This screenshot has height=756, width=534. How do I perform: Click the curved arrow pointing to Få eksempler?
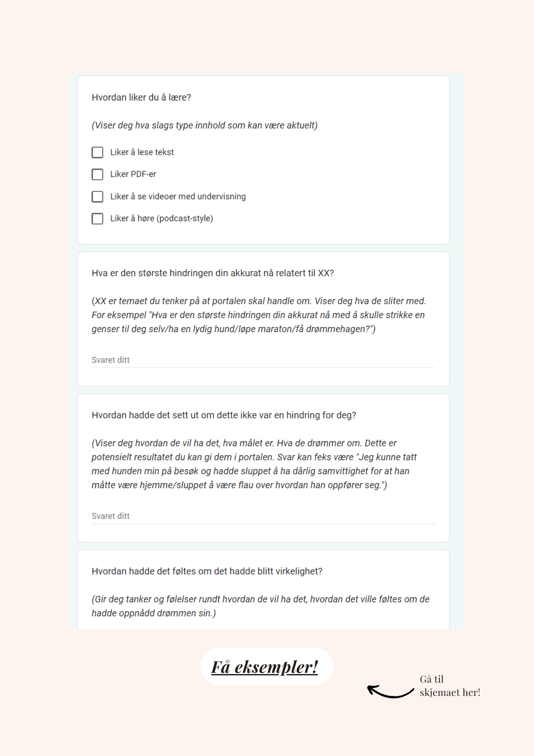pyautogui.click(x=390, y=691)
